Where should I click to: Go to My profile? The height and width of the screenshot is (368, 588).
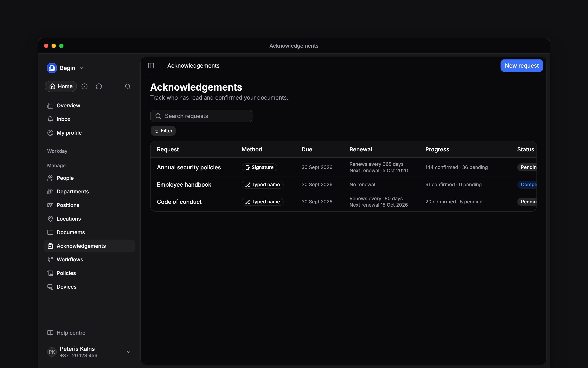tap(89, 133)
